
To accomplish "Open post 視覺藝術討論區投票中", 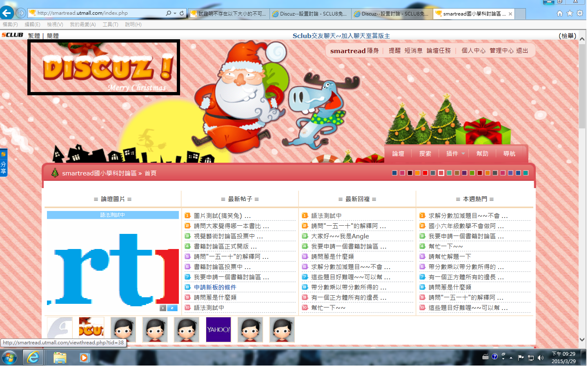I will pyautogui.click(x=228, y=236).
